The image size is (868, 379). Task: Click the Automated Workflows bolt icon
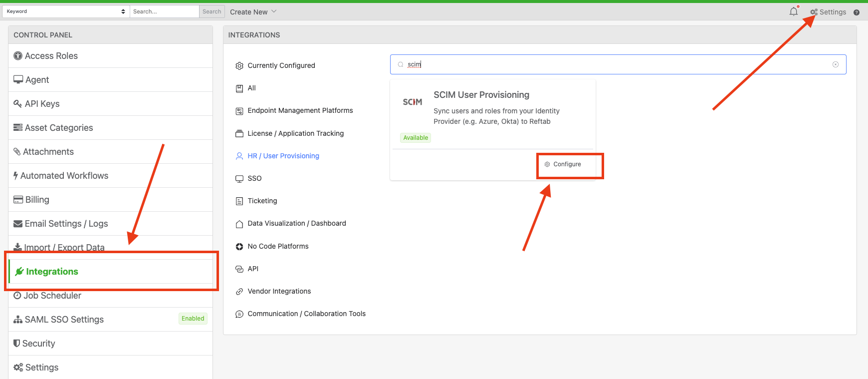pyautogui.click(x=16, y=176)
